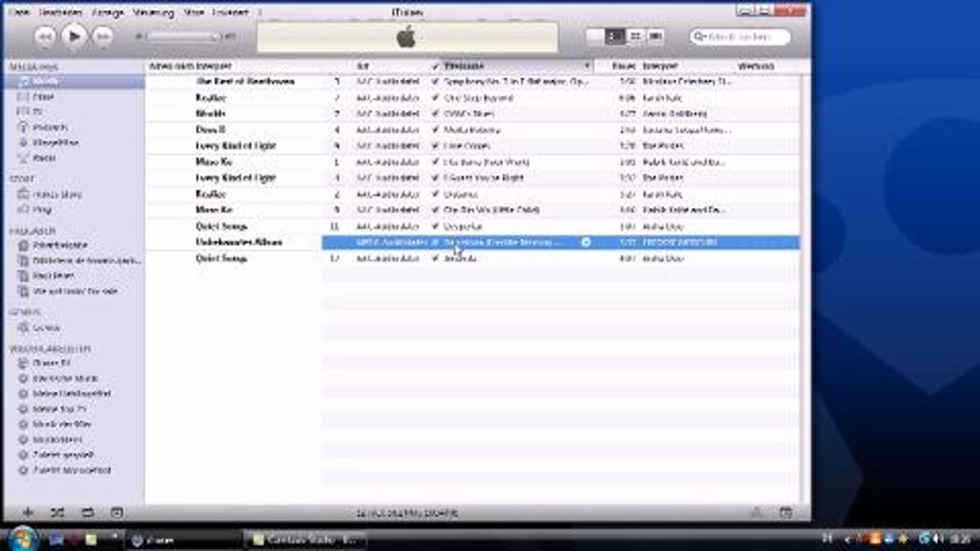Open the Store menu
Image resolution: width=980 pixels, height=551 pixels.
(193, 13)
